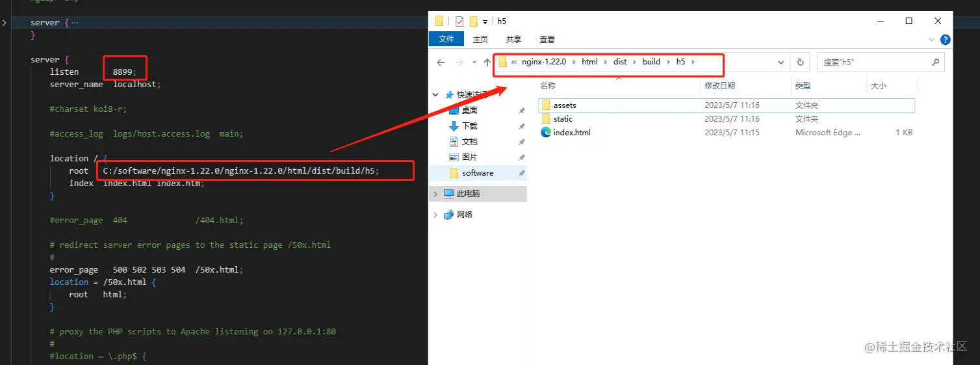The image size is (980, 365).
Task: Sort files by 类型 column
Action: [x=803, y=85]
